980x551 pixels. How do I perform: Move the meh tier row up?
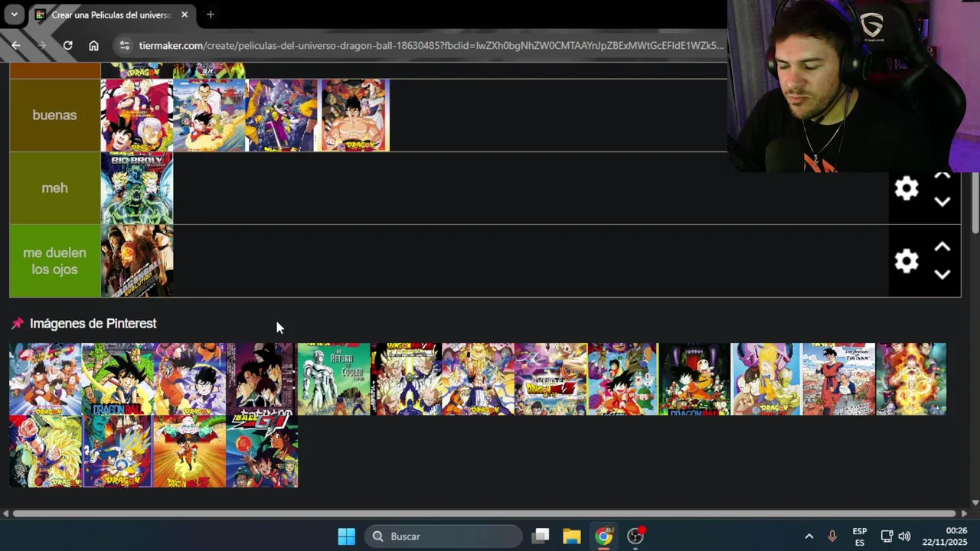coord(942,176)
